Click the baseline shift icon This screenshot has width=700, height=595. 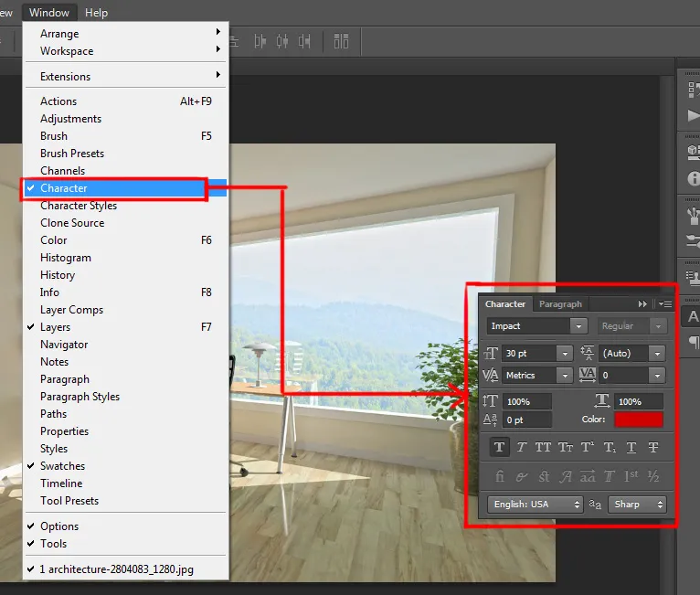[490, 420]
